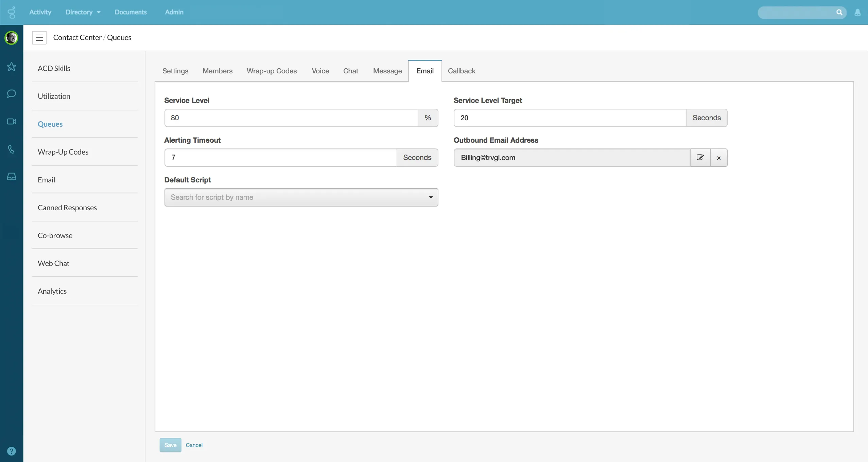Open the notifications bell icon

tap(857, 13)
